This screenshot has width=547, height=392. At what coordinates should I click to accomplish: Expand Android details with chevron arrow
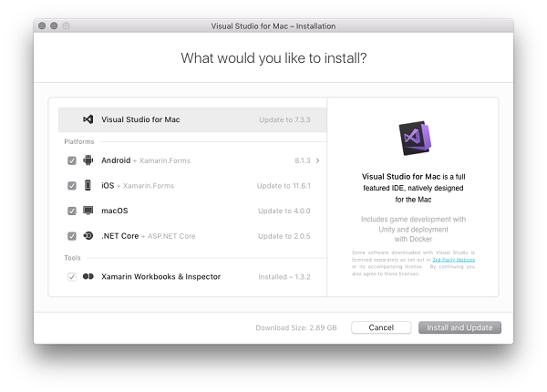pos(317,160)
